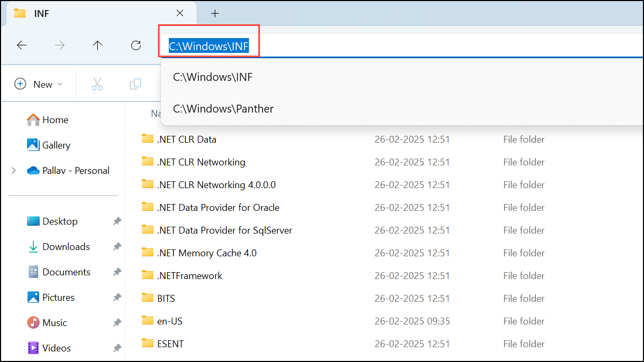Open Gallery in the sidebar
The image size is (644, 362).
click(49, 145)
